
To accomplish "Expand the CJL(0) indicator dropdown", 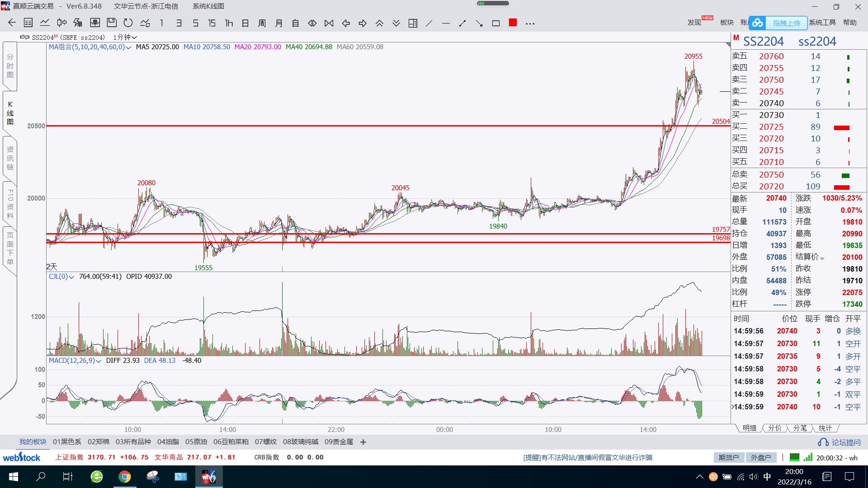I will coord(71,277).
